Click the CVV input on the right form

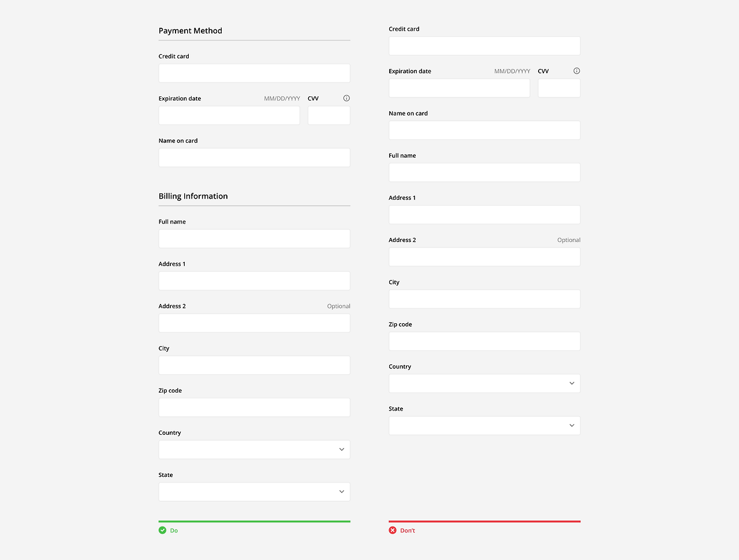coord(558,87)
